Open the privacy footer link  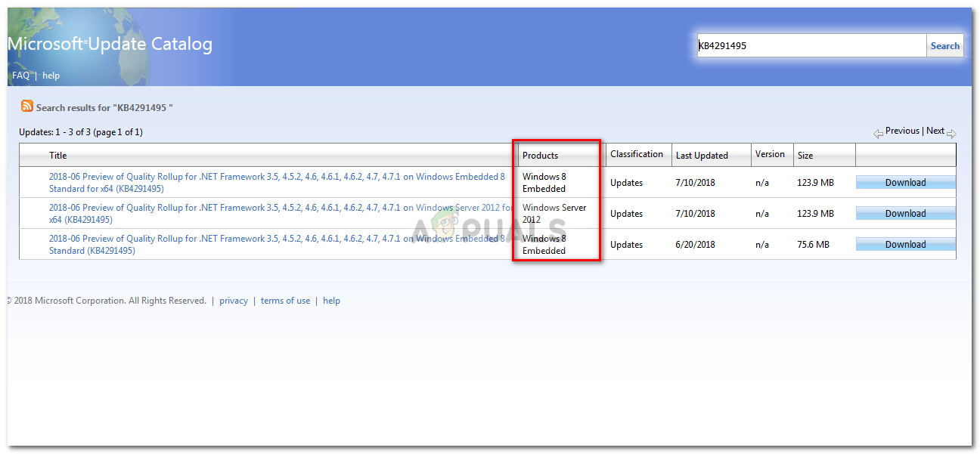point(234,301)
